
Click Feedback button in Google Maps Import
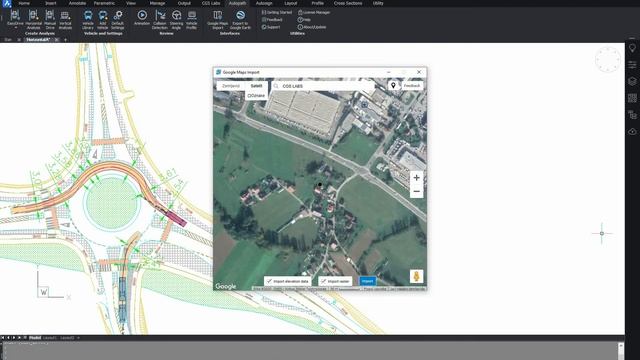coord(412,86)
